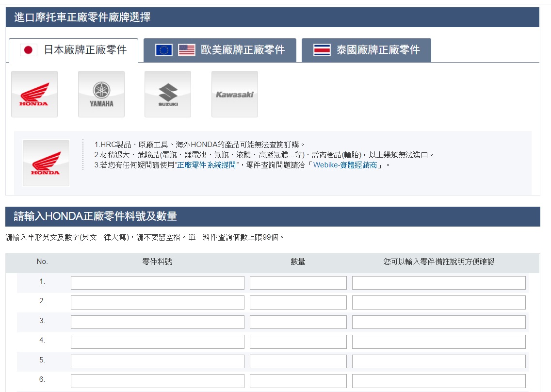This screenshot has height=392, width=551.
Task: Click quantity field in row 1
Action: click(298, 283)
